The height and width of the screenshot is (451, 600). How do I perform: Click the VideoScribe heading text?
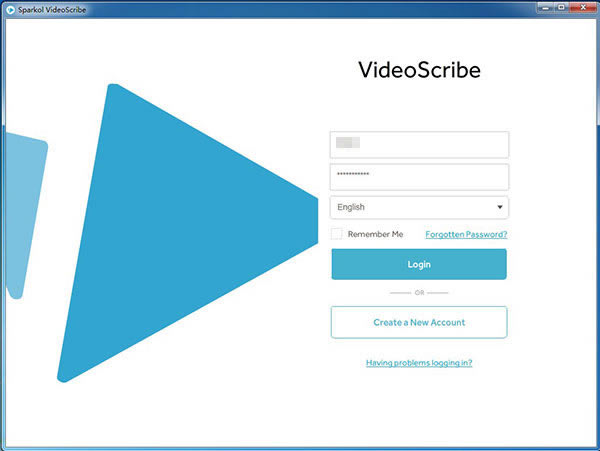tap(419, 71)
